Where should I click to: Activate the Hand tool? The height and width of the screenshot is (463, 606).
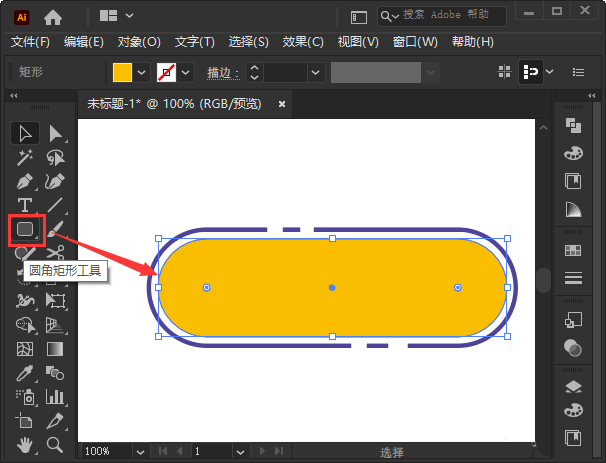[25, 444]
